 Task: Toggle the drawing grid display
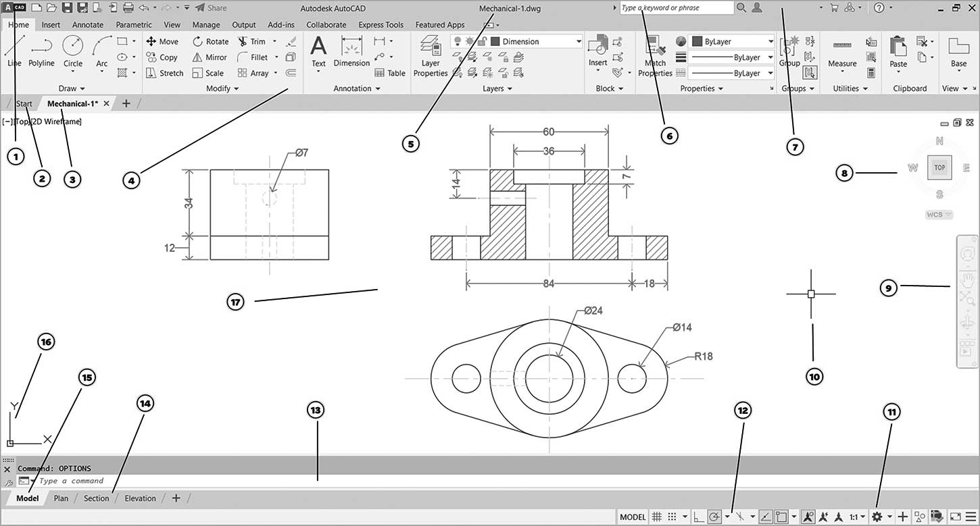click(x=656, y=517)
